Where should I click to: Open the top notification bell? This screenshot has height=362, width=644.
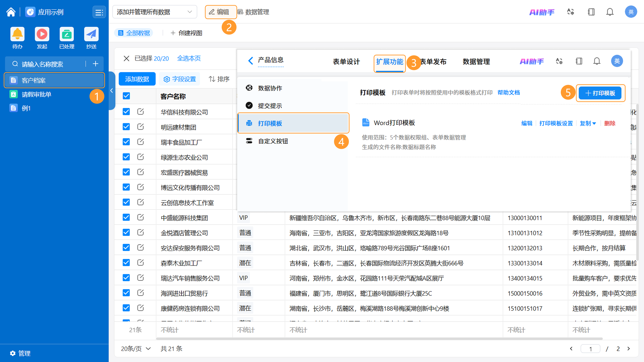pos(610,12)
